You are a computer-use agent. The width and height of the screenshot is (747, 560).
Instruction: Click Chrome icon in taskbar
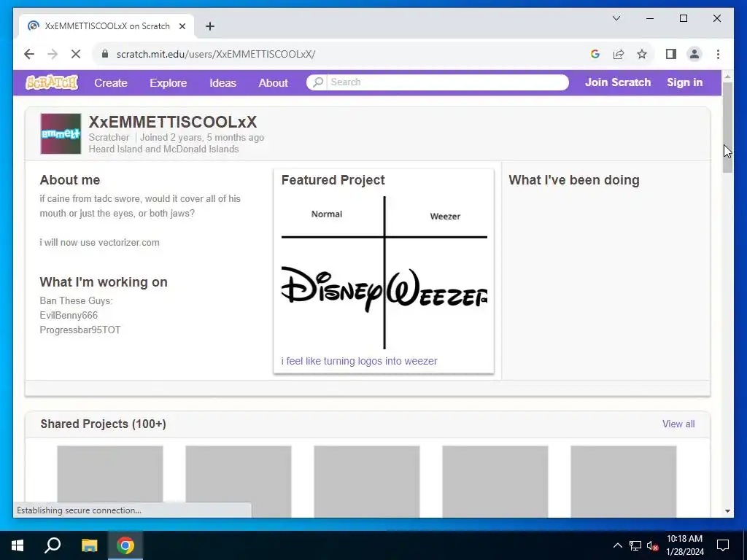125,545
